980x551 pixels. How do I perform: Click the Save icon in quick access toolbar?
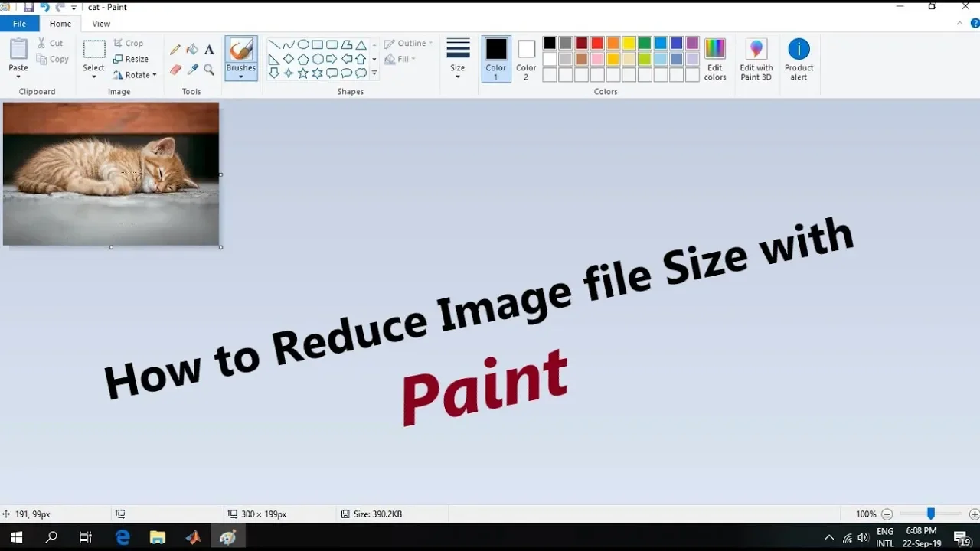tap(28, 7)
